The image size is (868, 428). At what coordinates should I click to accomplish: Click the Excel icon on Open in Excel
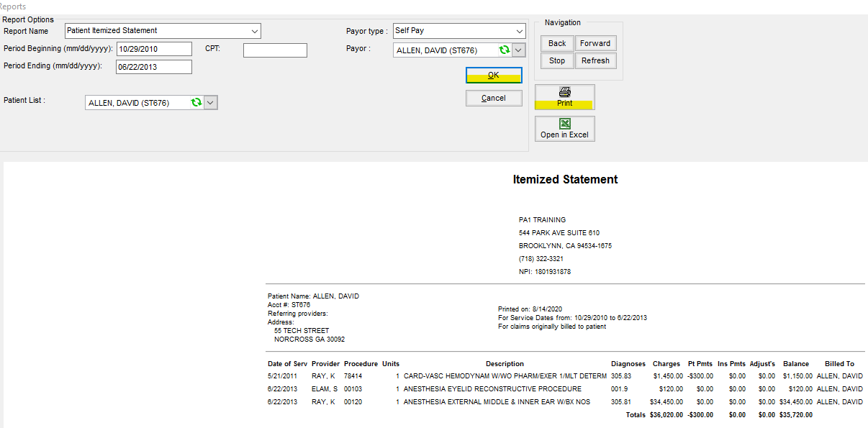pyautogui.click(x=565, y=124)
